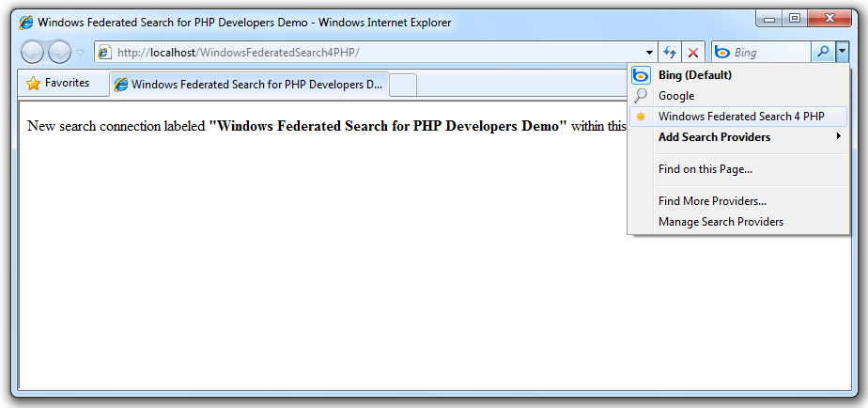Click the magnifier Search button
Screen dimensions: 868x408
tap(824, 52)
